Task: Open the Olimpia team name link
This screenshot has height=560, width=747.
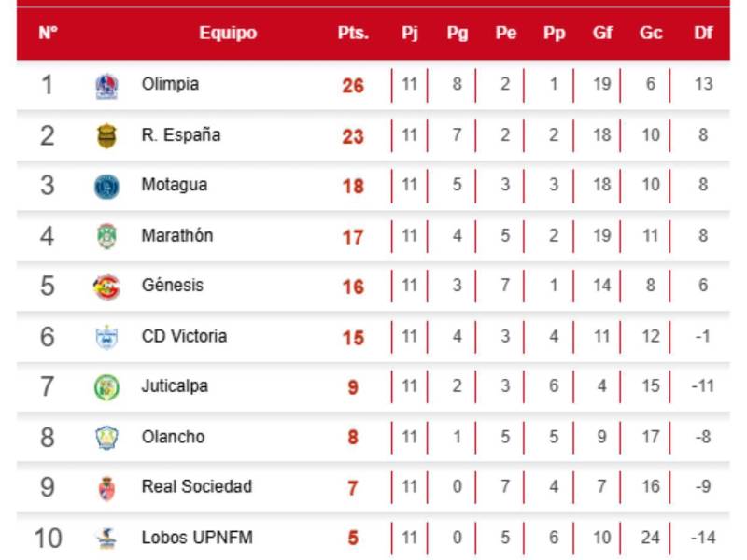Action: pyautogui.click(x=170, y=84)
